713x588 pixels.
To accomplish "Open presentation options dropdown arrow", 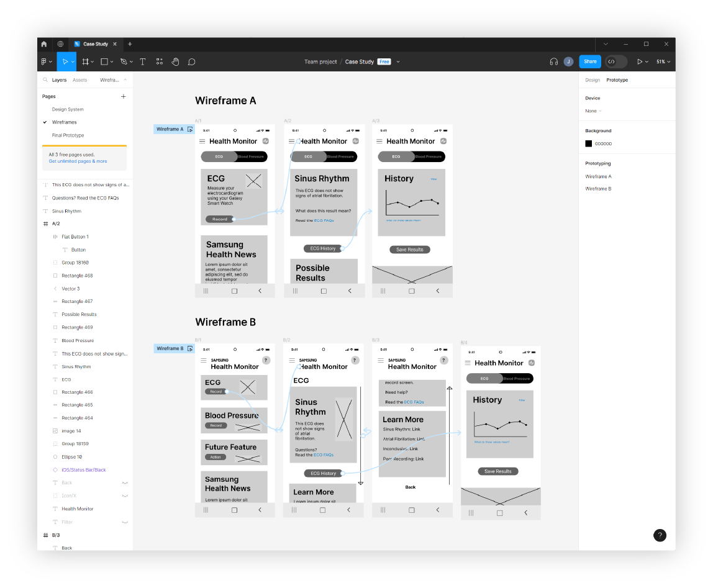I will 647,62.
